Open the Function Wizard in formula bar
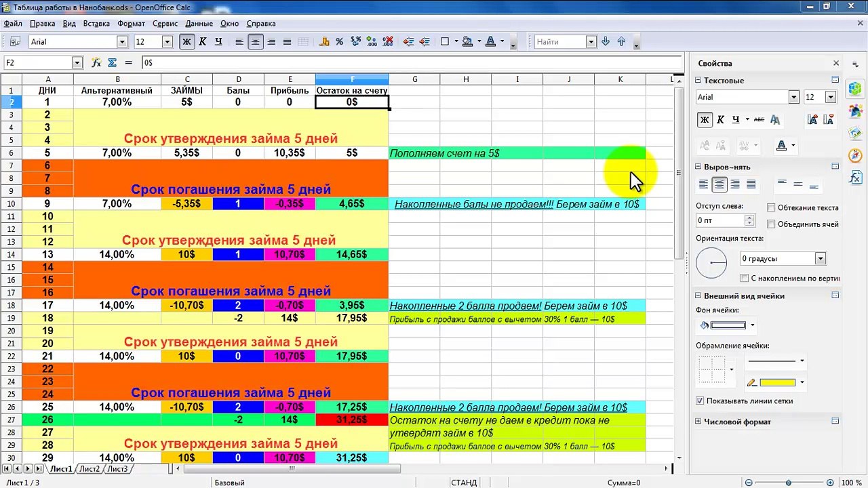 pos(96,62)
